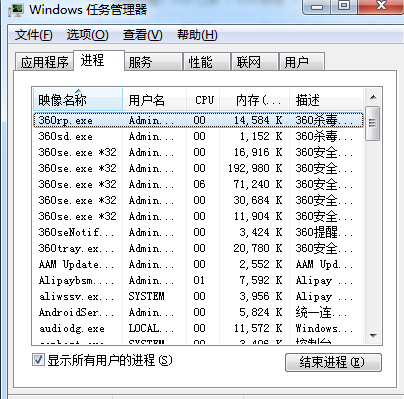
Task: Open the 选项(O) menu
Action: point(88,35)
